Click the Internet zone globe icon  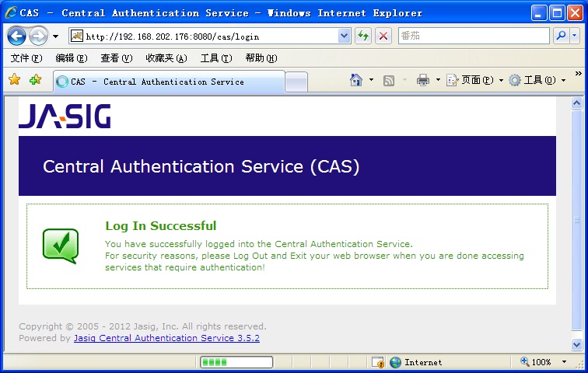coord(395,362)
